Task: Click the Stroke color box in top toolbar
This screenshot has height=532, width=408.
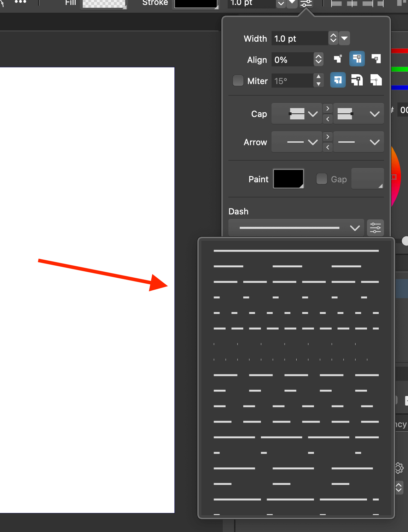Action: (196, 4)
